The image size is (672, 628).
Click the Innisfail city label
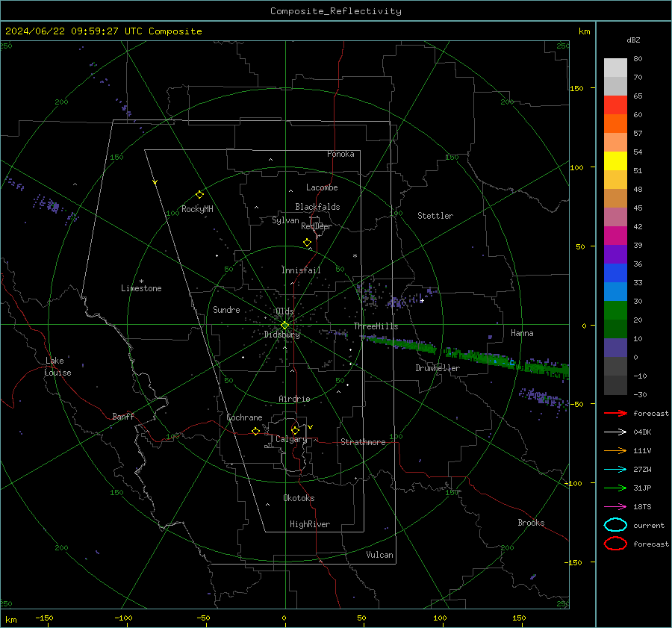coord(301,270)
